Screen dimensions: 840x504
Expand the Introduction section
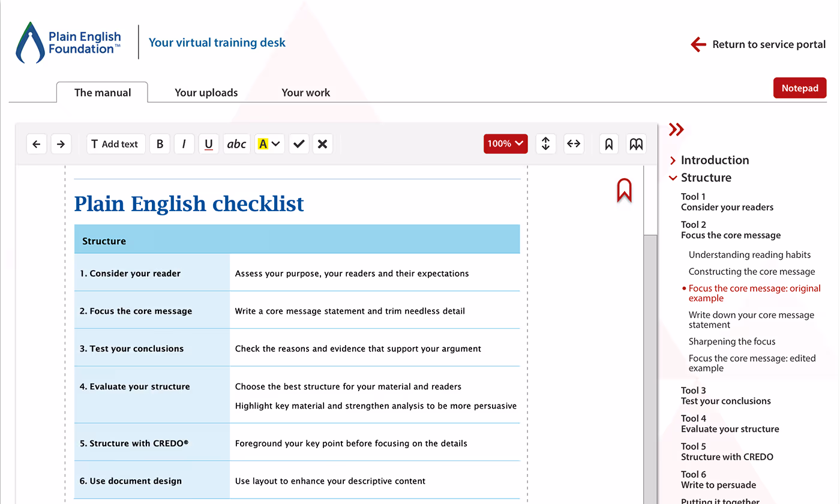pyautogui.click(x=709, y=160)
